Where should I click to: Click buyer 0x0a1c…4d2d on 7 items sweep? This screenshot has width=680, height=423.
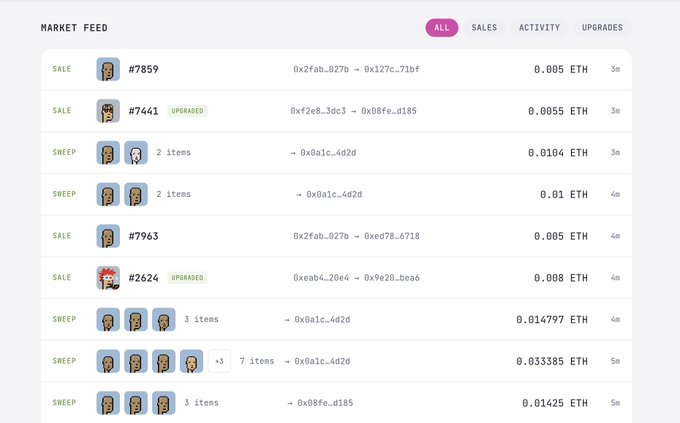pyautogui.click(x=322, y=361)
